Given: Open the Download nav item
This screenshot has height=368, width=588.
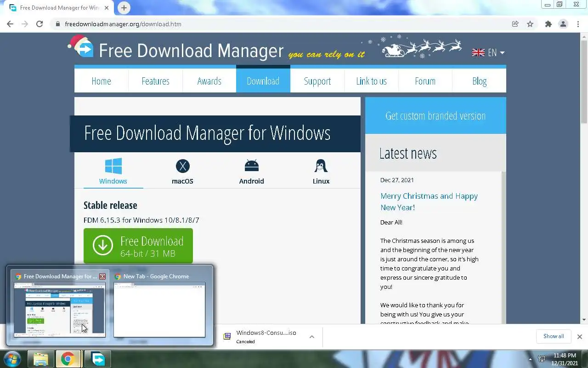Looking at the screenshot, I should coord(263,80).
